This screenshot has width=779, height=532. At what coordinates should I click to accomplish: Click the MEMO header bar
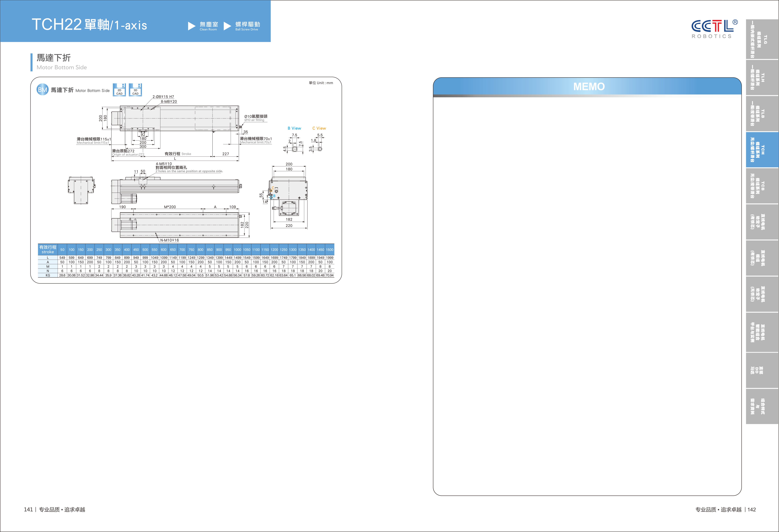point(588,86)
